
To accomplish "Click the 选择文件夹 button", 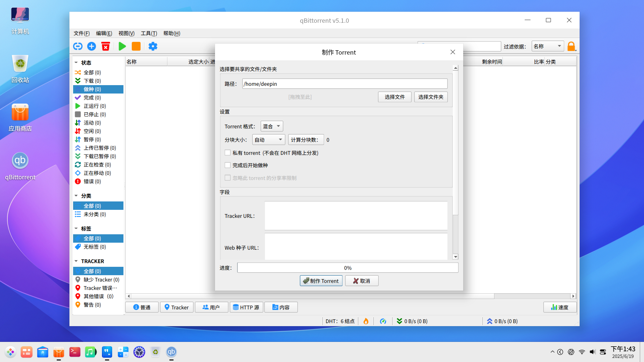I will click(x=431, y=97).
